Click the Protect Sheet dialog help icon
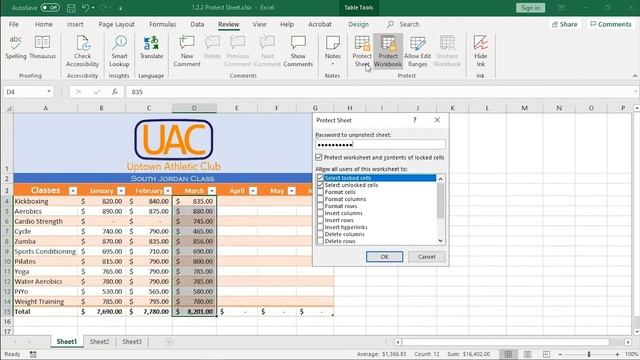The width and height of the screenshot is (640, 360). pos(415,120)
